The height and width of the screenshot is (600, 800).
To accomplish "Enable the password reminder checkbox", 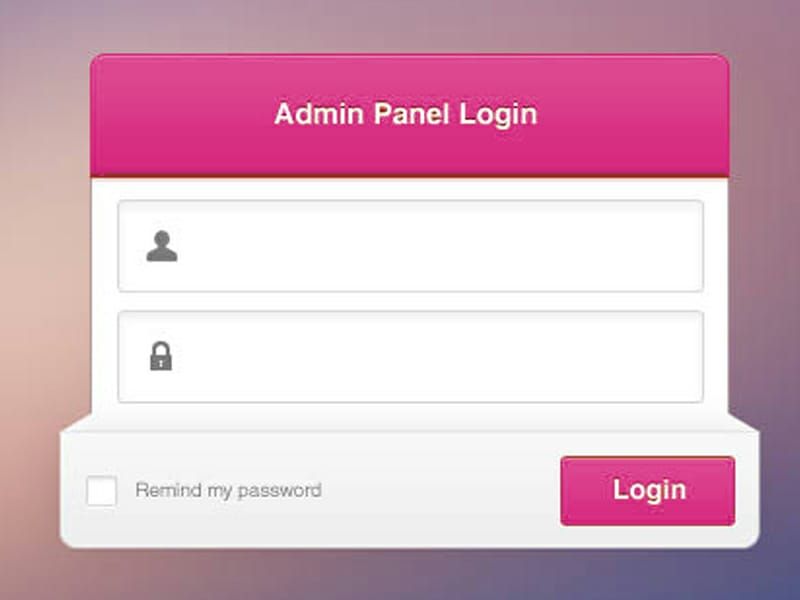I will (102, 491).
